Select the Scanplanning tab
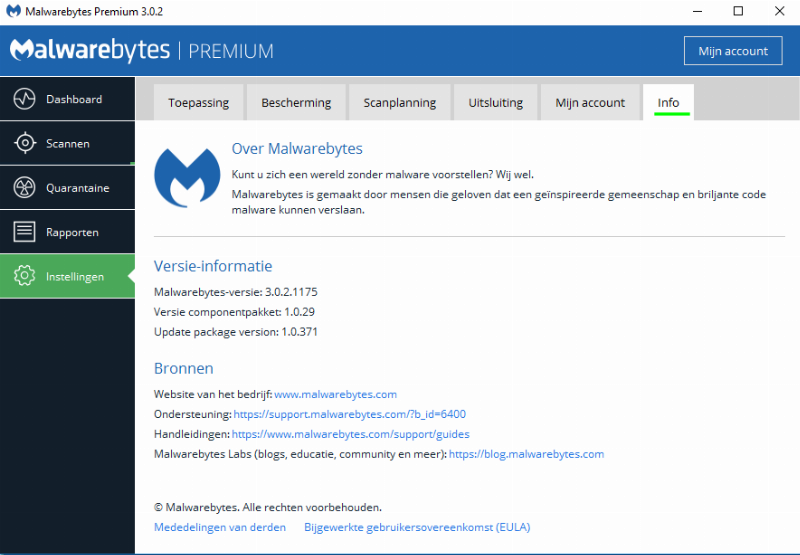Image resolution: width=800 pixels, height=555 pixels. point(399,103)
